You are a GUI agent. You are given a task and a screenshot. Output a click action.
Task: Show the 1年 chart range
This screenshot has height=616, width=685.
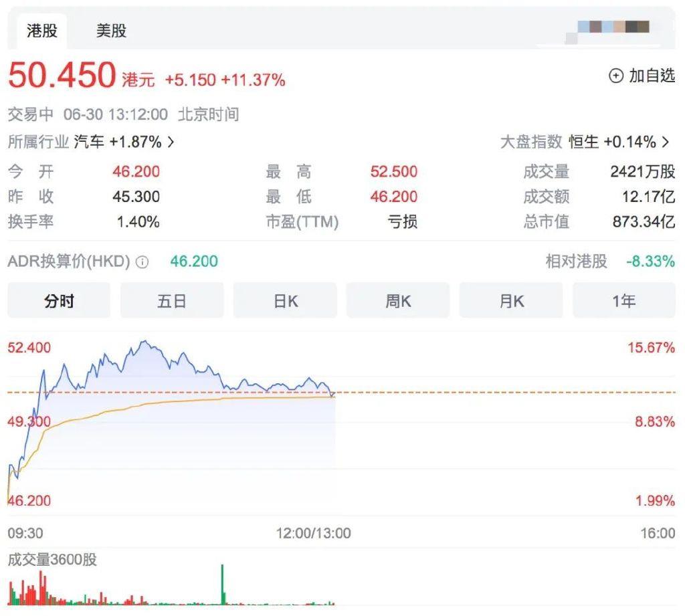[x=624, y=300]
